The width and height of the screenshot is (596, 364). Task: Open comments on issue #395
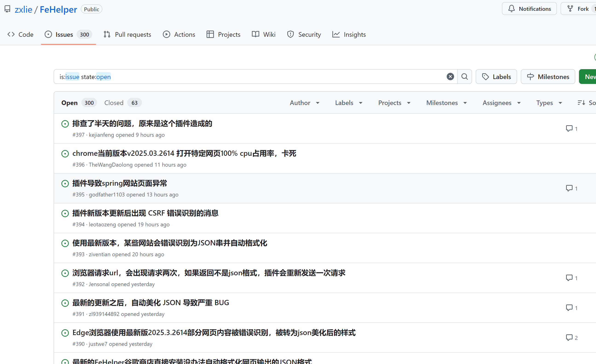point(572,188)
